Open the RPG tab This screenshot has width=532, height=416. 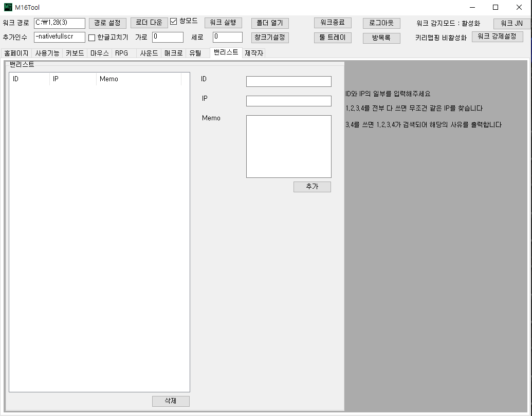[122, 53]
